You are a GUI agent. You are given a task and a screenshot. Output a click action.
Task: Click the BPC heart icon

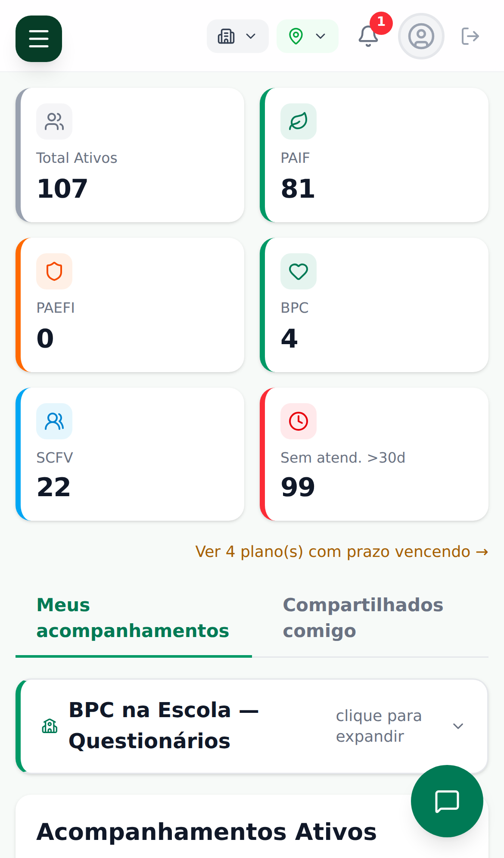pos(298,271)
